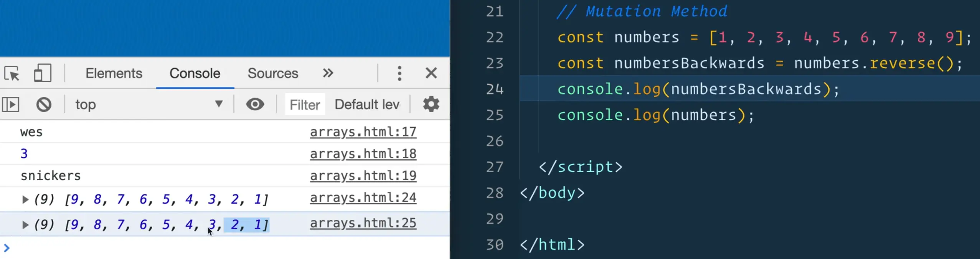Show the console sidebar
This screenshot has width=980, height=259.
point(11,105)
